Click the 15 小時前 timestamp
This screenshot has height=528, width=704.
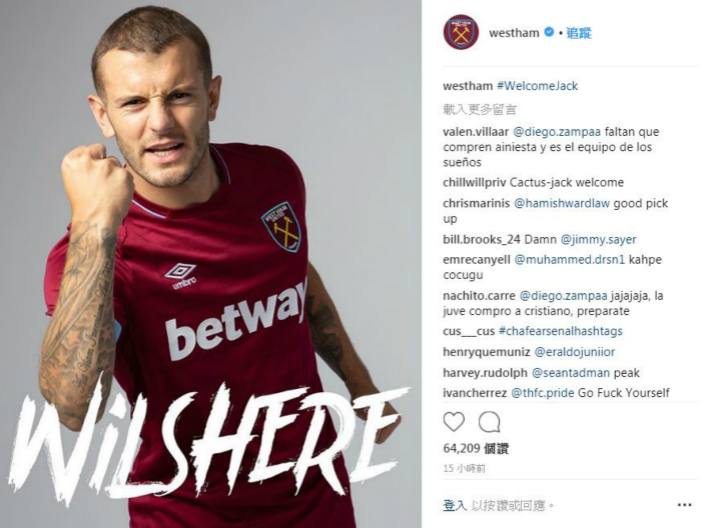pos(464,468)
